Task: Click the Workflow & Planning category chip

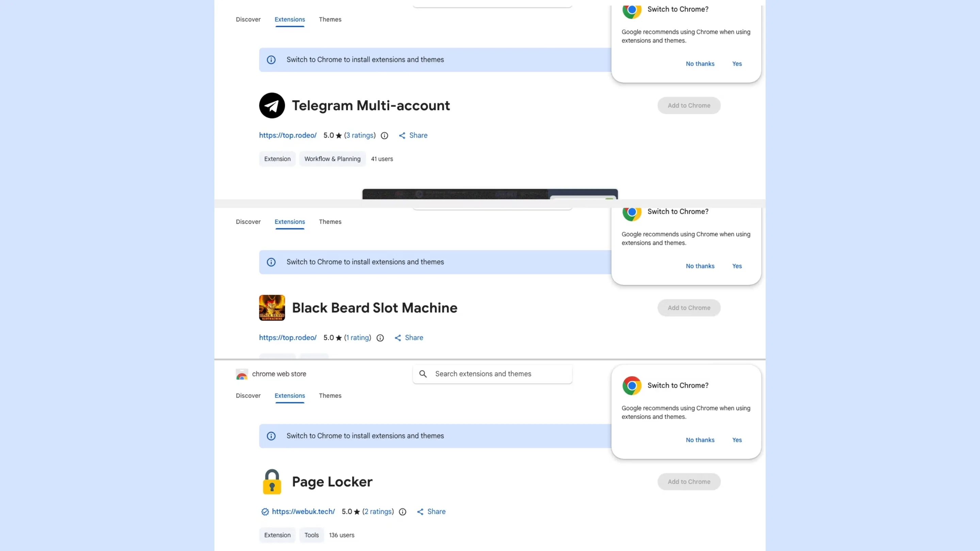Action: (x=332, y=159)
